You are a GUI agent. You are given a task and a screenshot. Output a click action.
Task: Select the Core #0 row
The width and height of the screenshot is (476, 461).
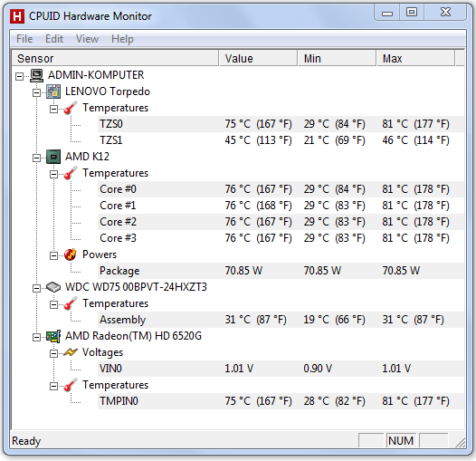pos(281,189)
